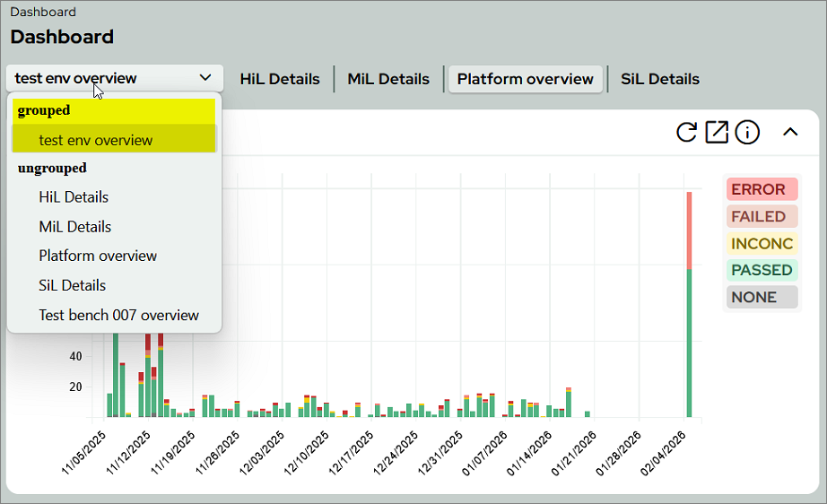Select test env overview from dropdown list

[x=96, y=140]
